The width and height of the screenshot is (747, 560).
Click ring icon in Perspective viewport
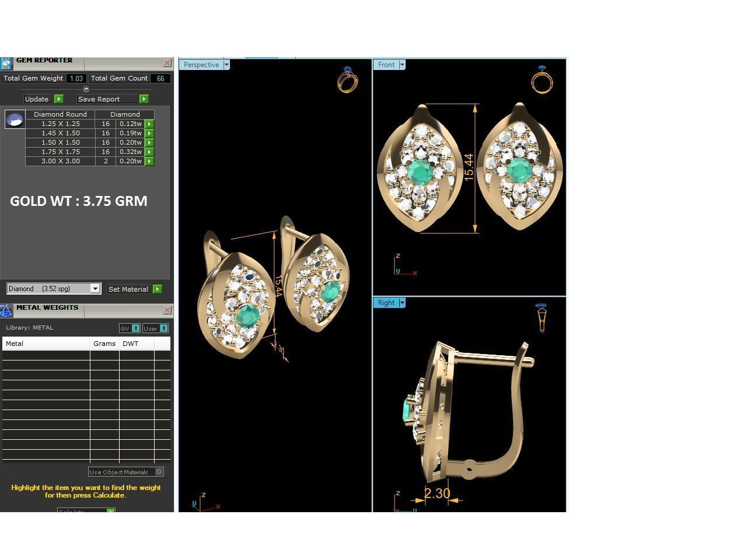[347, 80]
